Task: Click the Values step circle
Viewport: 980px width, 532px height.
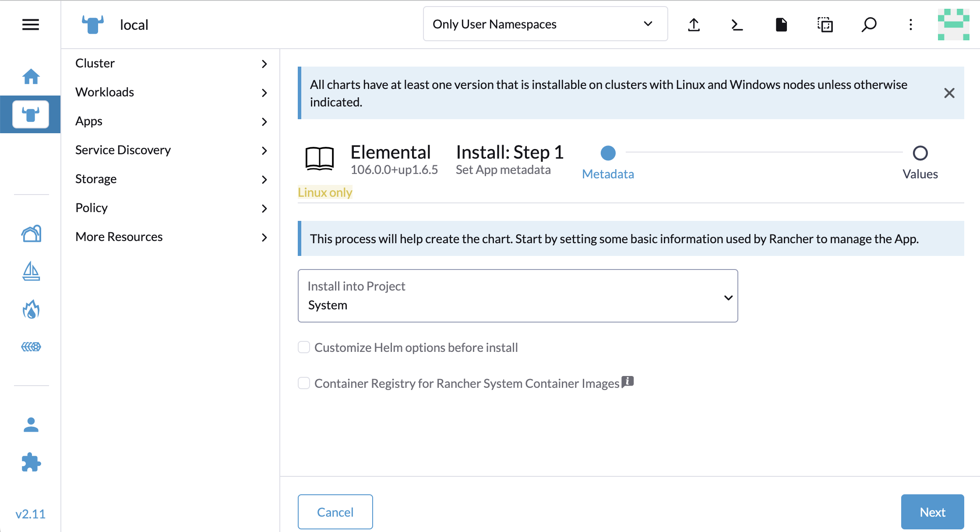Action: click(920, 153)
